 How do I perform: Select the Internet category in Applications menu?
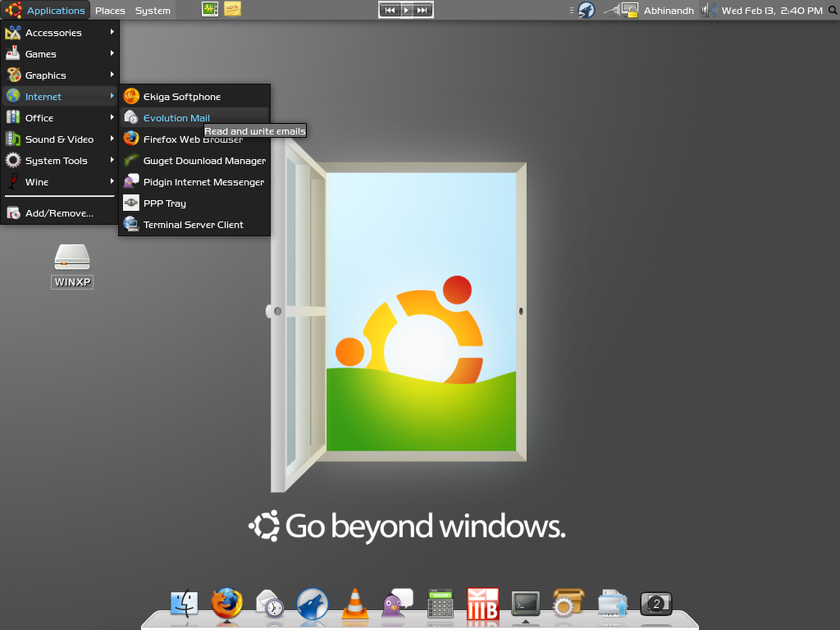point(59,97)
